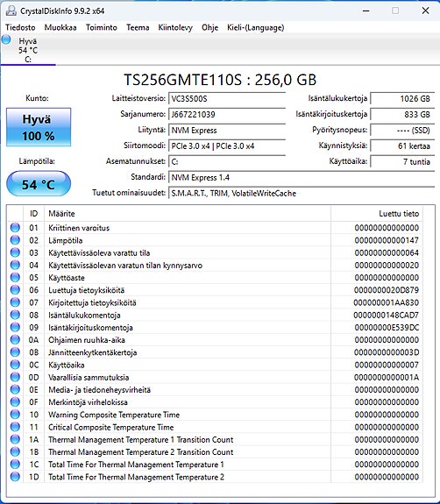Click status orb for Lämpötila attribute row 02
This screenshot has width=440, height=504.
pyautogui.click(x=15, y=240)
